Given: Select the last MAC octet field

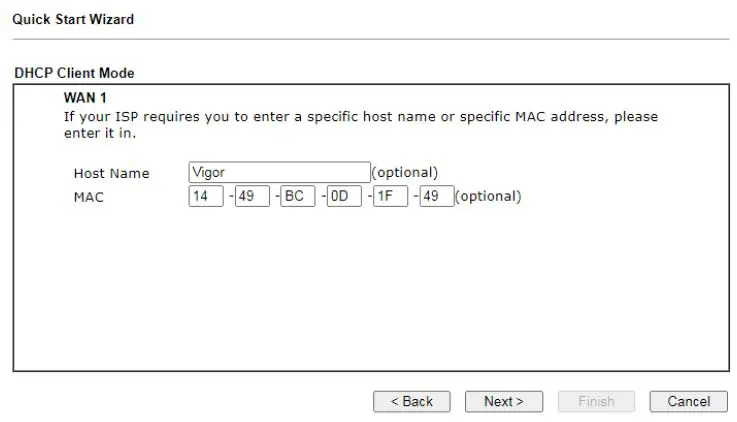Looking at the screenshot, I should tap(436, 196).
